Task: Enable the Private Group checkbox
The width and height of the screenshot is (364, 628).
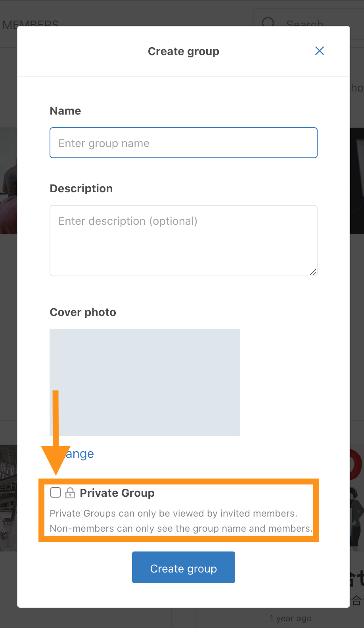Action: point(56,492)
